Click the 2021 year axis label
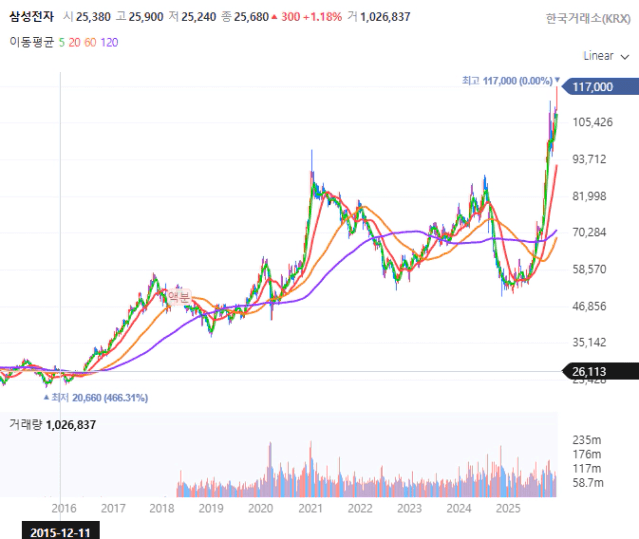The width and height of the screenshot is (639, 539). (310, 508)
